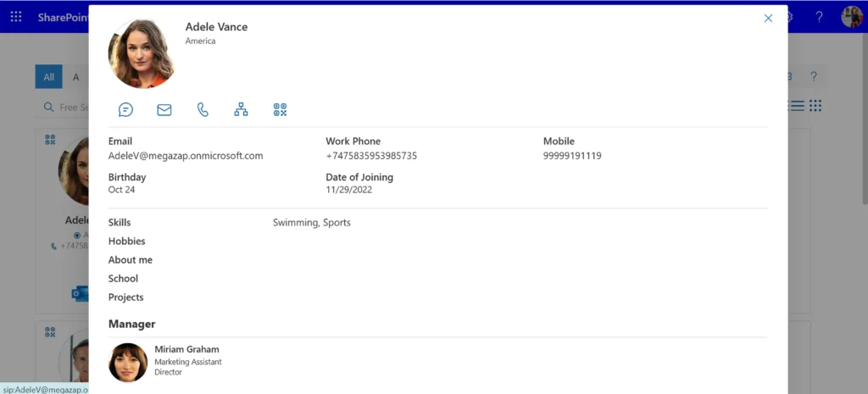Open the SharePoint app launcher grid

tap(16, 17)
